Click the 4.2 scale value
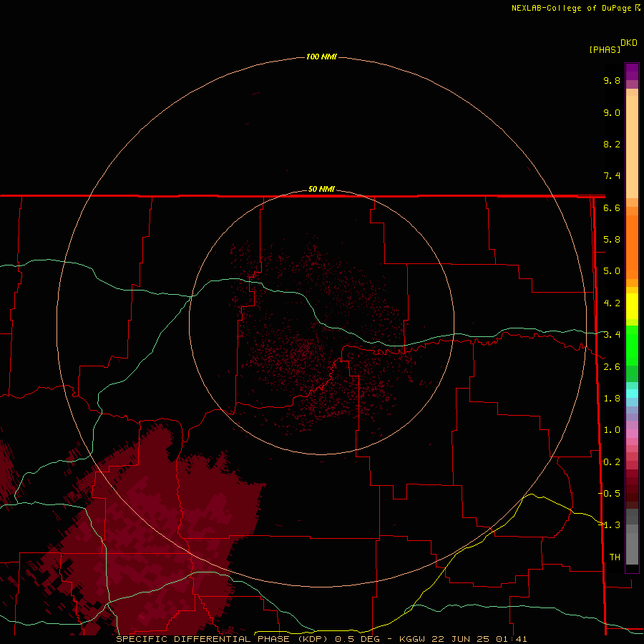Image resolution: width=644 pixels, height=644 pixels. coord(612,303)
